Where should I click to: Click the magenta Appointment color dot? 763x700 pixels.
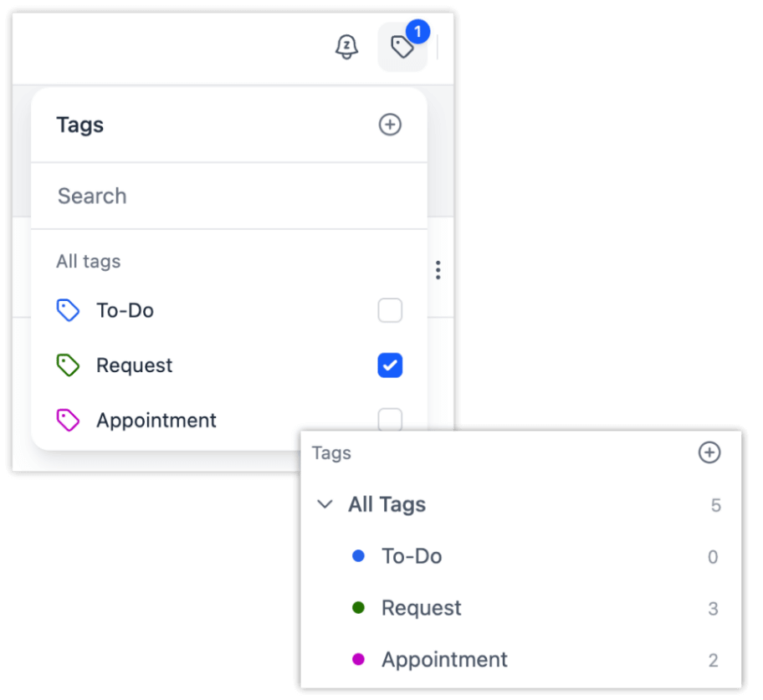[359, 659]
